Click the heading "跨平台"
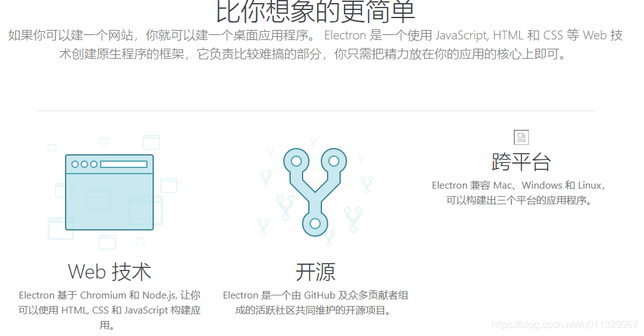Image resolution: width=644 pixels, height=336 pixels. pyautogui.click(x=521, y=162)
